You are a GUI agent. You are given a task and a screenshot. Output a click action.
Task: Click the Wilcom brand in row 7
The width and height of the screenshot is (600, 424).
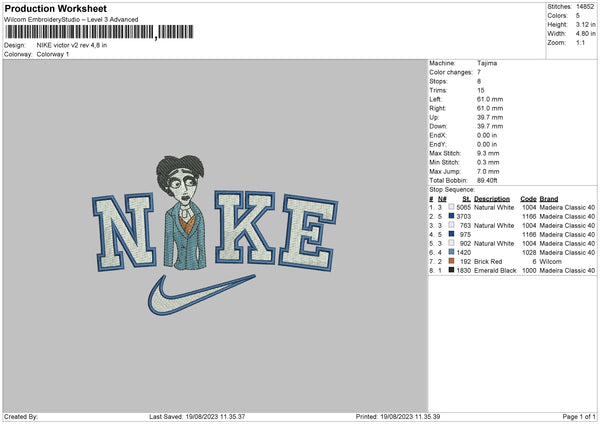coord(551,262)
